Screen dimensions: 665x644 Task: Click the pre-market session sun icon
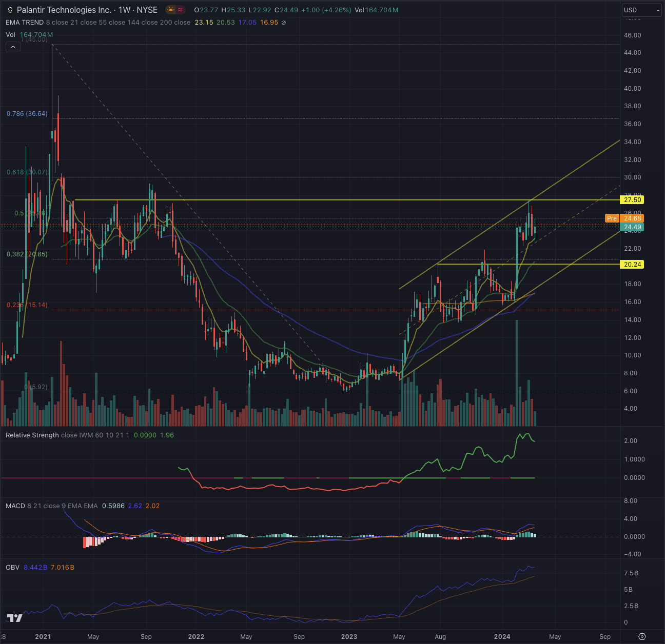(170, 10)
